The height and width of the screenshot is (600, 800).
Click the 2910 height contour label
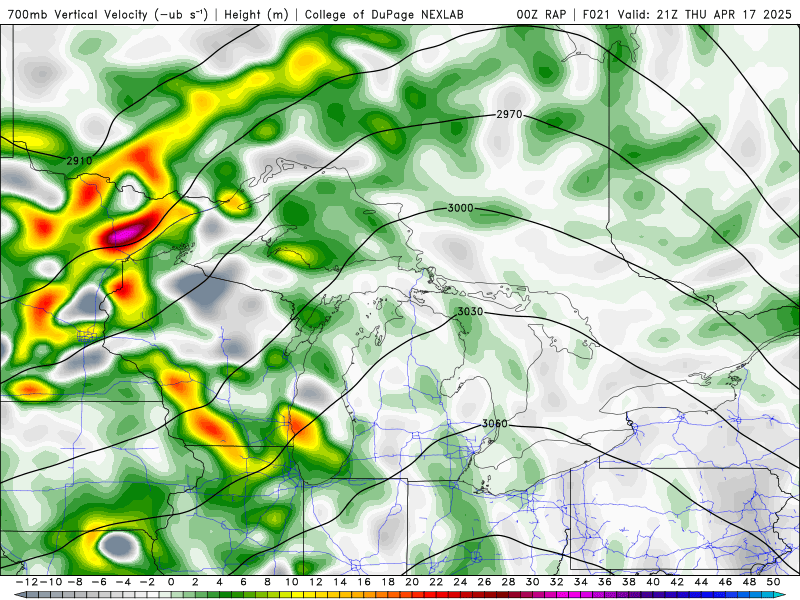point(80,161)
